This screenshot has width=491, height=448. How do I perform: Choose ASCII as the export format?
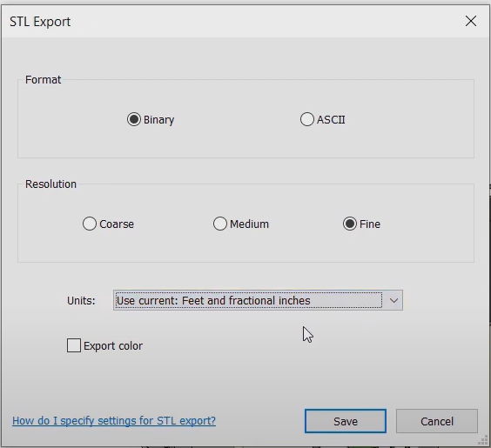[306, 119]
